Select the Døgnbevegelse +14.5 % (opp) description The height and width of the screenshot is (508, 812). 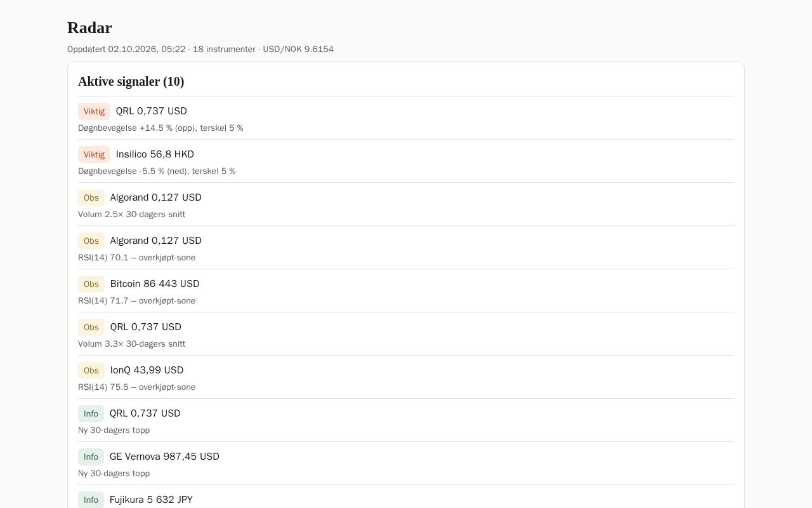(x=160, y=128)
